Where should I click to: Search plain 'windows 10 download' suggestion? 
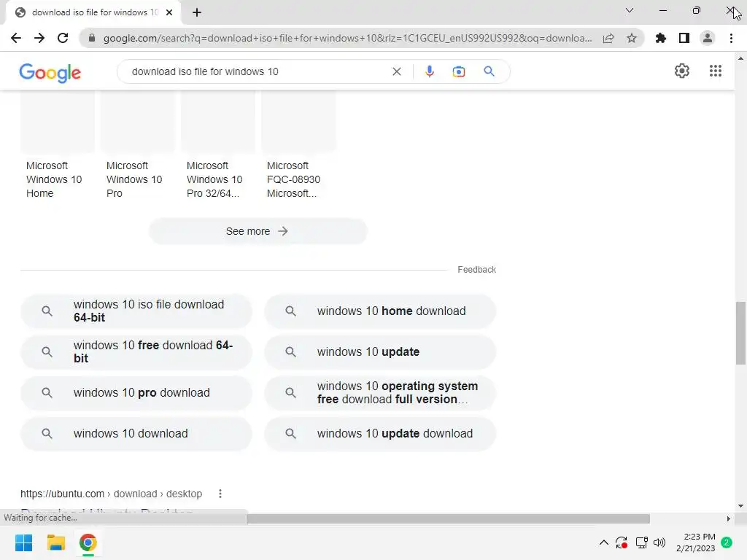click(136, 434)
